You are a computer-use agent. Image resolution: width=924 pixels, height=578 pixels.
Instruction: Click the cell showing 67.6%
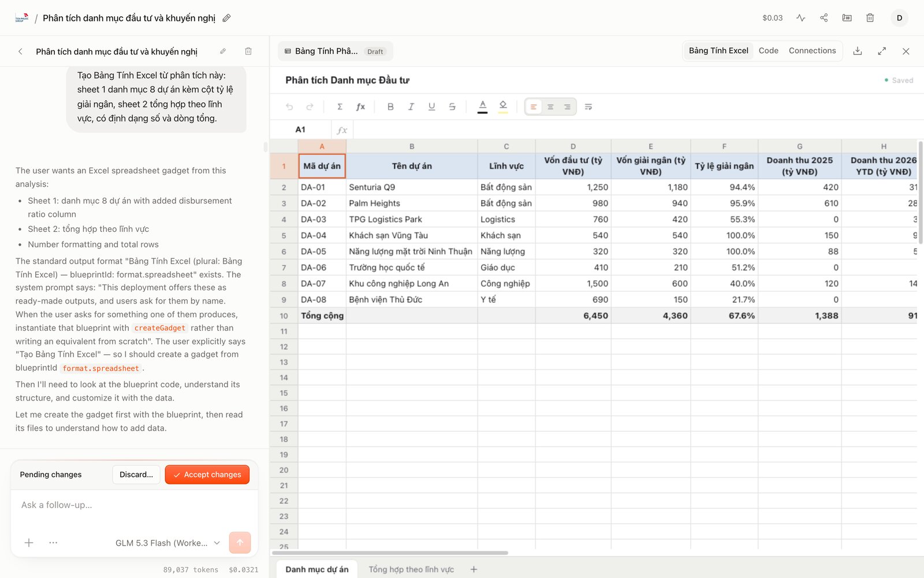pos(724,316)
